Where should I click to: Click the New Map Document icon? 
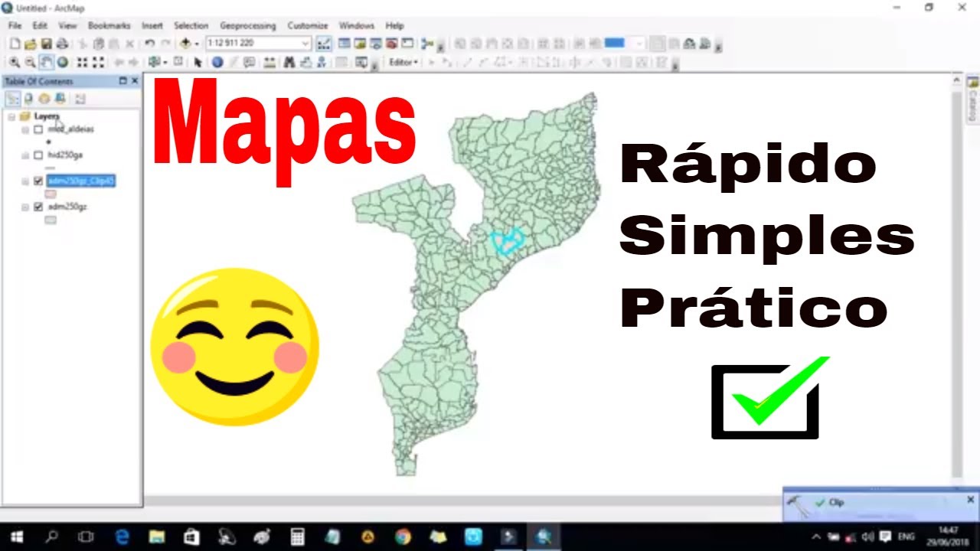15,44
